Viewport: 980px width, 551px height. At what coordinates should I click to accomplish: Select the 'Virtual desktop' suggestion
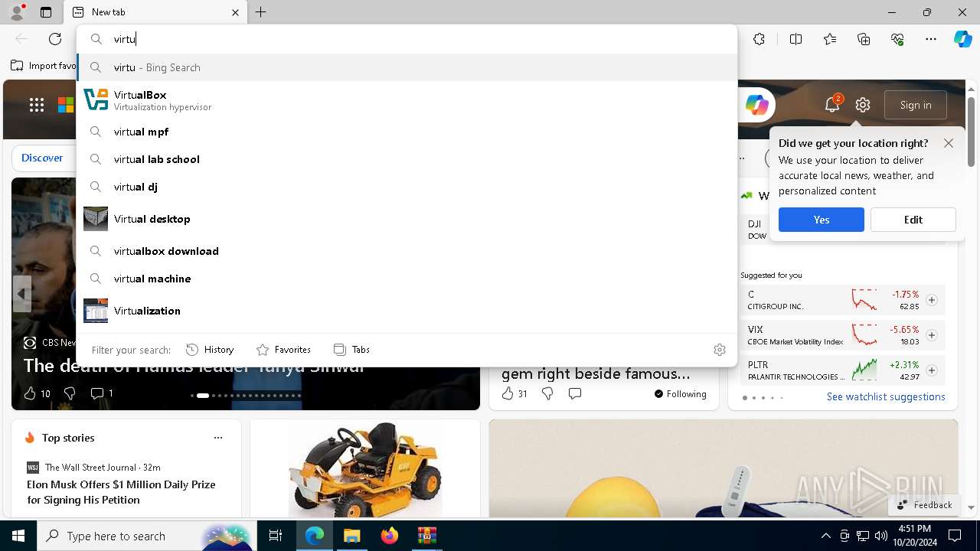point(407,219)
